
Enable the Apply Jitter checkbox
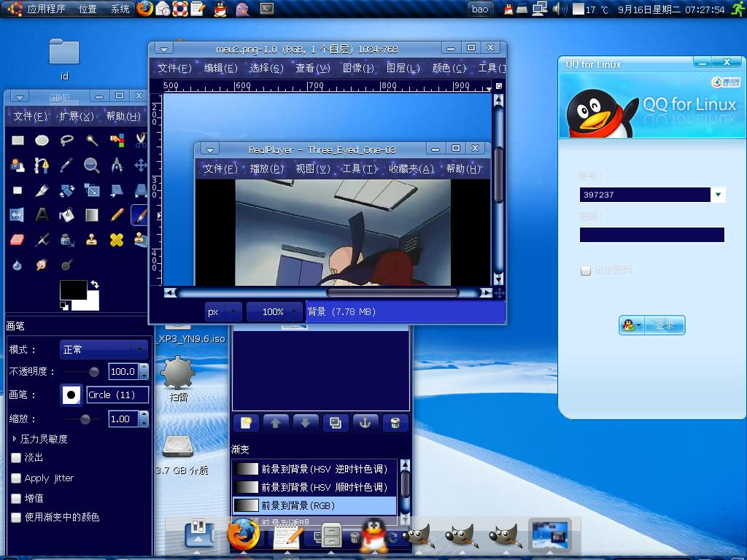[16, 478]
